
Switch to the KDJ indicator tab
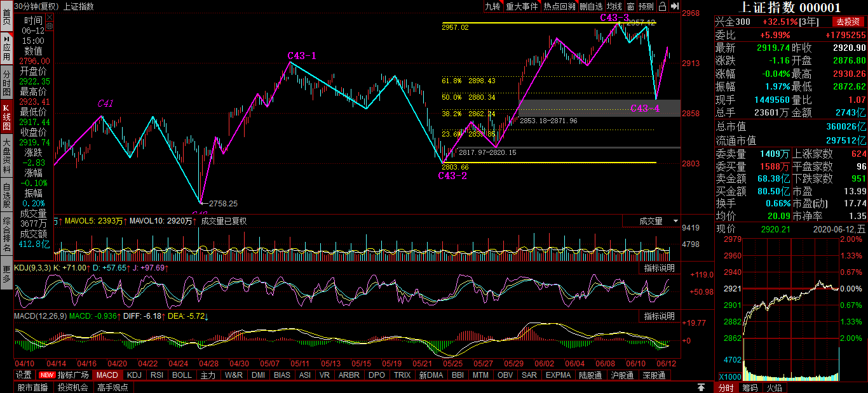tap(134, 375)
